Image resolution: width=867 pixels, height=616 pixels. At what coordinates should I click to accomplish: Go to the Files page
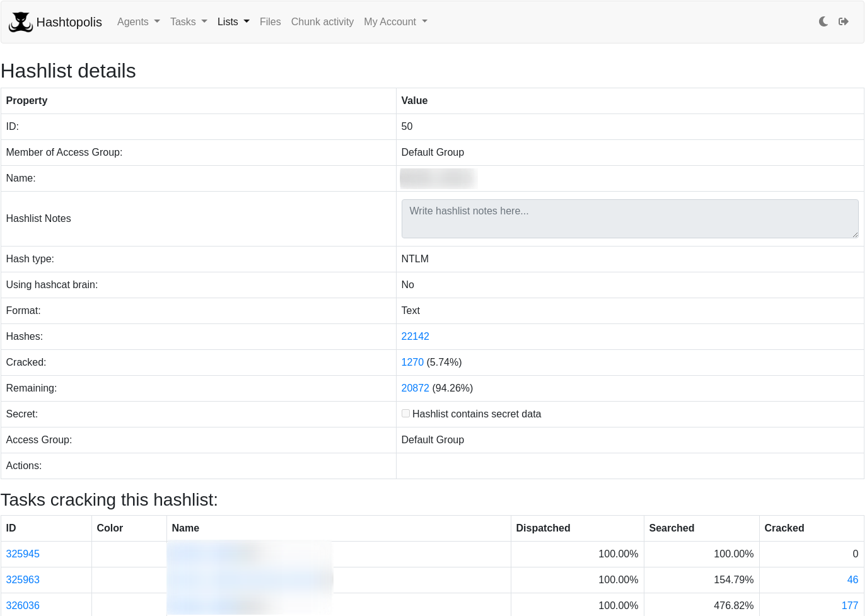coord(270,21)
